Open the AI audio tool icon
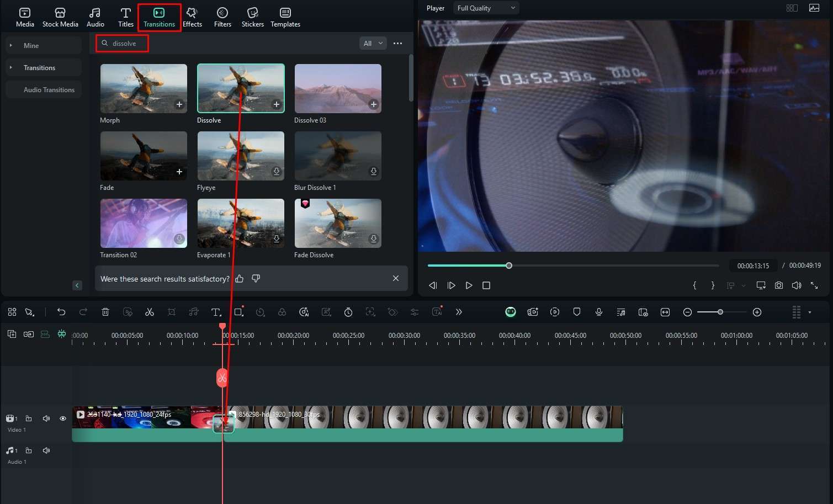This screenshot has width=833, height=504. coord(304,312)
